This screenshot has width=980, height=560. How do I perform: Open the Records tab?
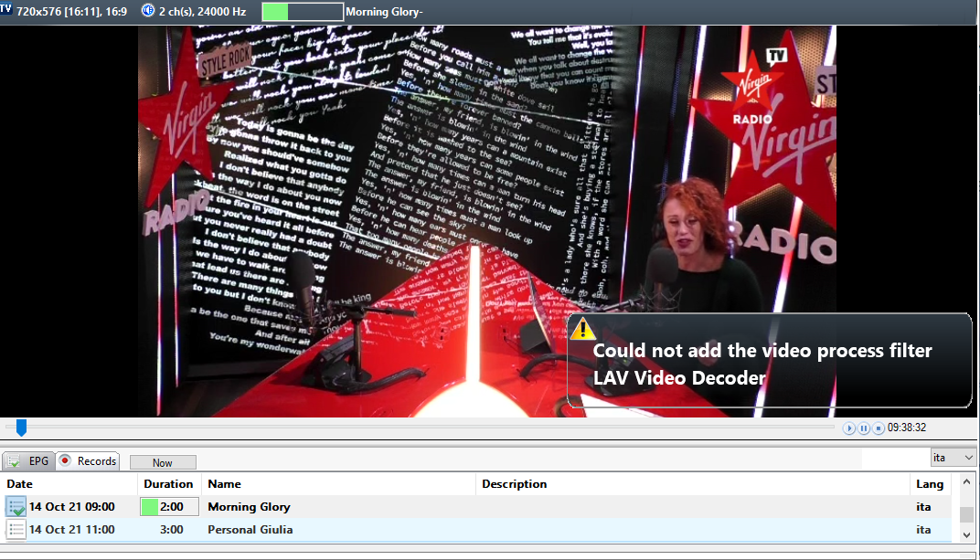88,461
